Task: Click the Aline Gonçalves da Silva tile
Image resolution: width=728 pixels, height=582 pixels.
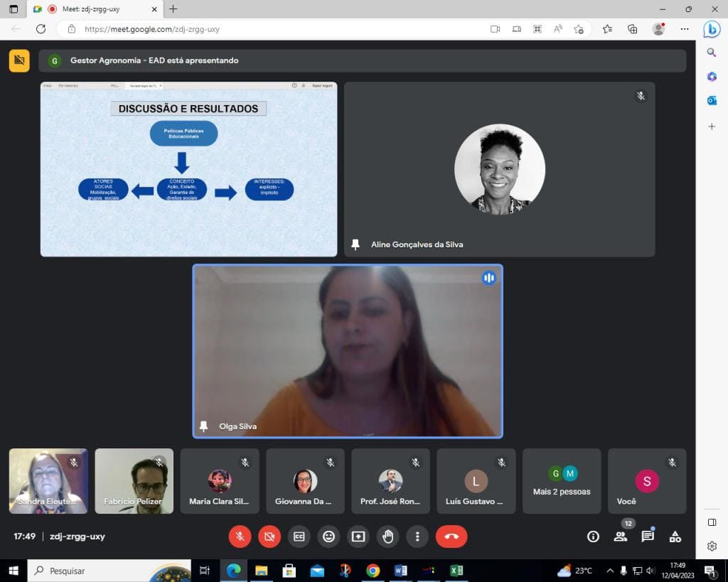Action: (500, 169)
